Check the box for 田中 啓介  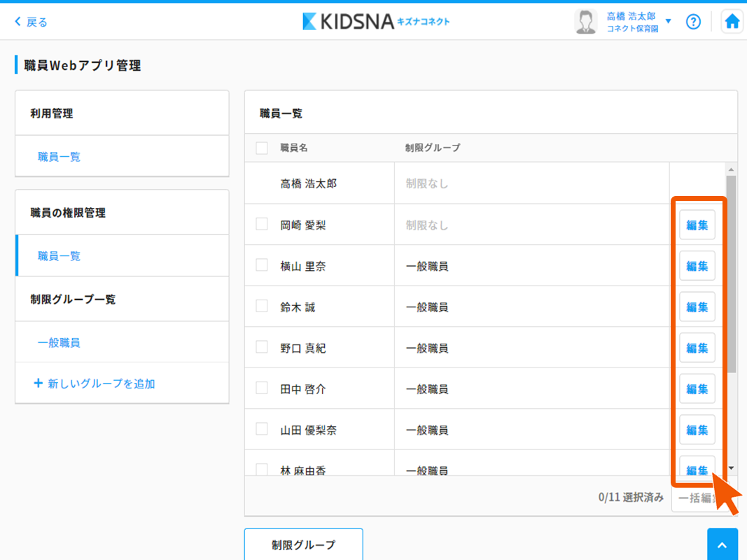coord(262,388)
